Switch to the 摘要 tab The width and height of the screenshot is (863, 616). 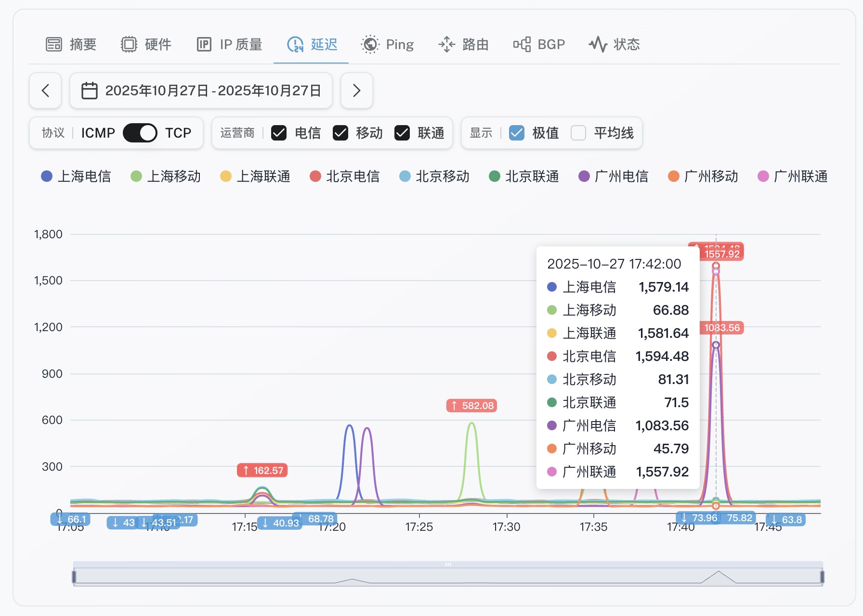pyautogui.click(x=71, y=44)
